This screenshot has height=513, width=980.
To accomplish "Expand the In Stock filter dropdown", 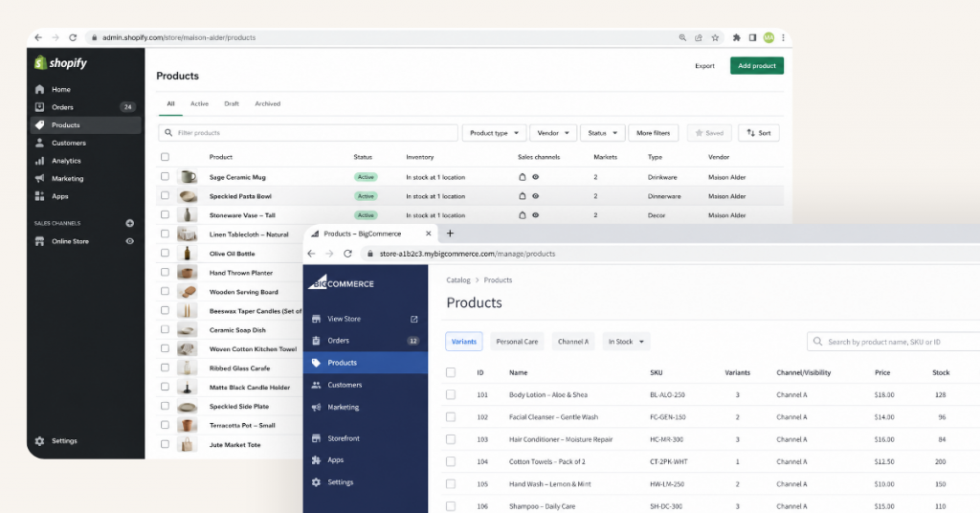I will 626,341.
